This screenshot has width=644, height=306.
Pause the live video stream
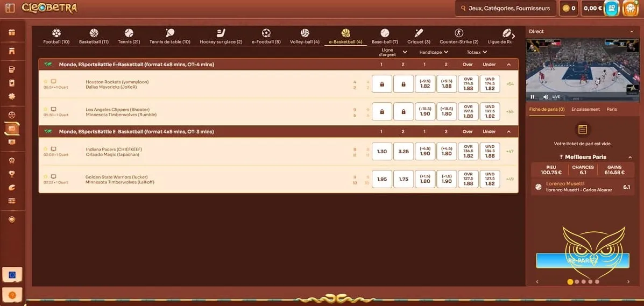pos(533,97)
